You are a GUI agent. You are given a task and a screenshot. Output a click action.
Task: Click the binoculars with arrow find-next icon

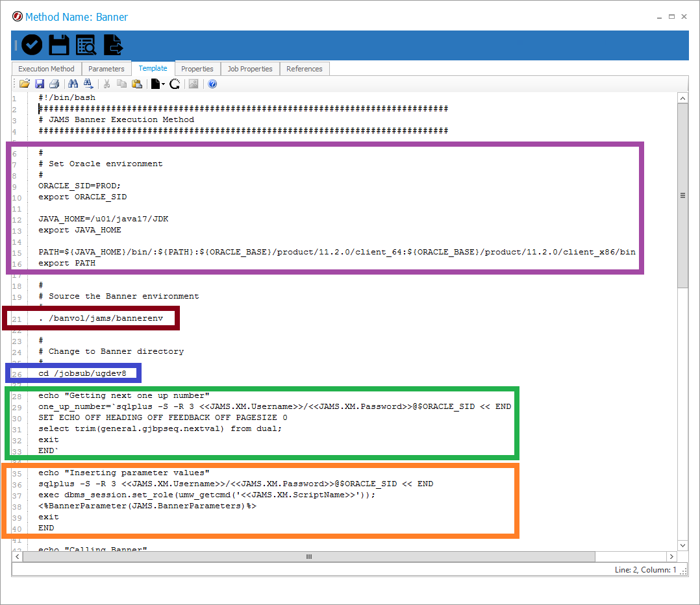click(x=88, y=84)
